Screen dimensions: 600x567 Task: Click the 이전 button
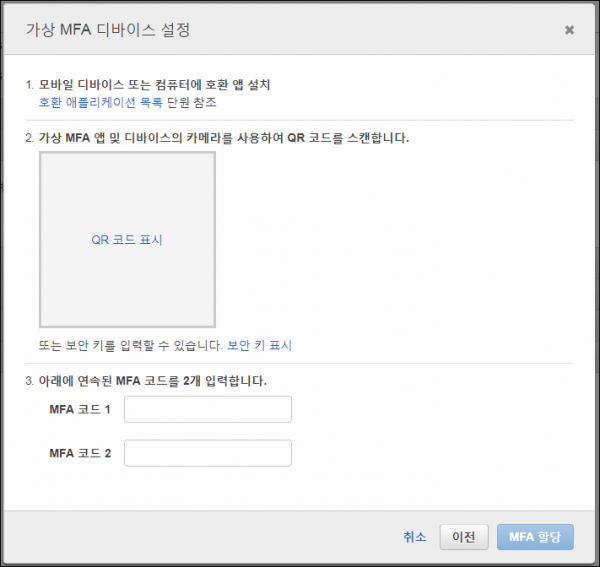point(464,537)
